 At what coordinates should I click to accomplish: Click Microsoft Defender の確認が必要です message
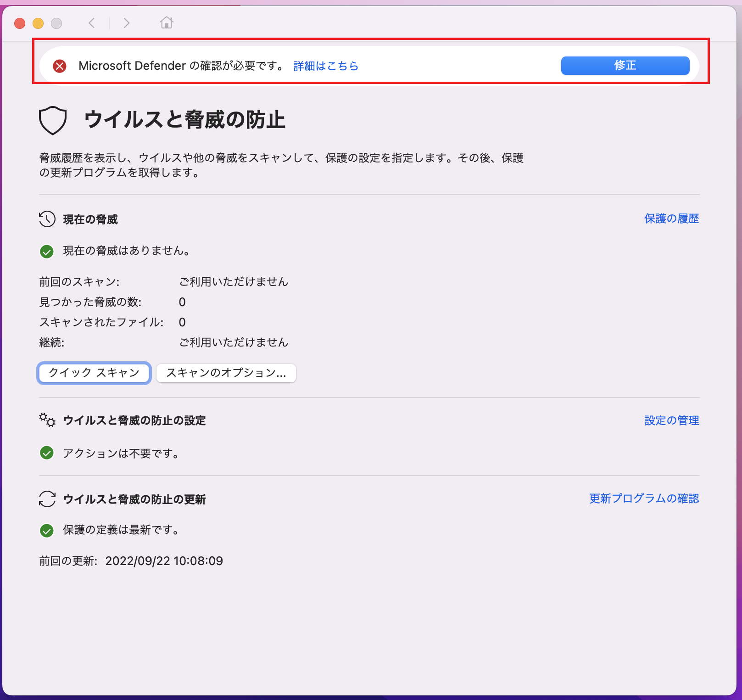click(x=182, y=66)
